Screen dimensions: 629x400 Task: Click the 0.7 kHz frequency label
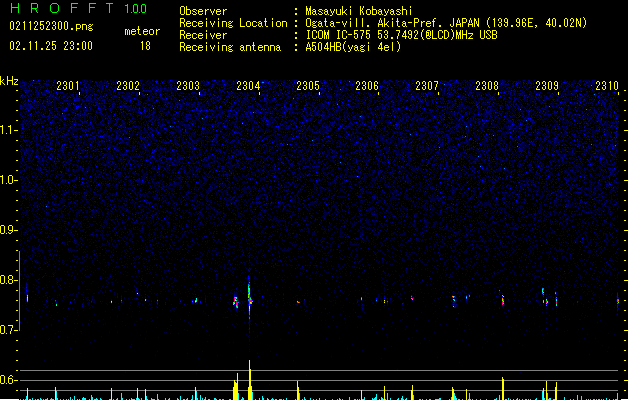coord(7,330)
